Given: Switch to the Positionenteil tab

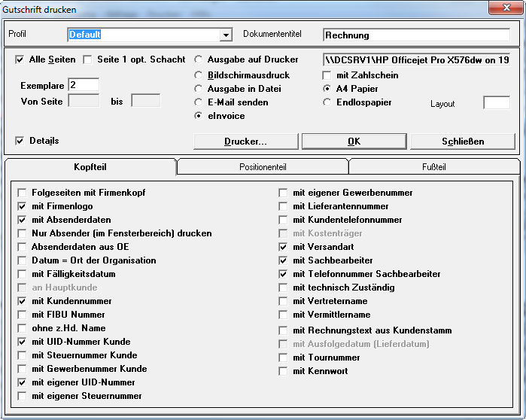Looking at the screenshot, I should click(x=262, y=166).
